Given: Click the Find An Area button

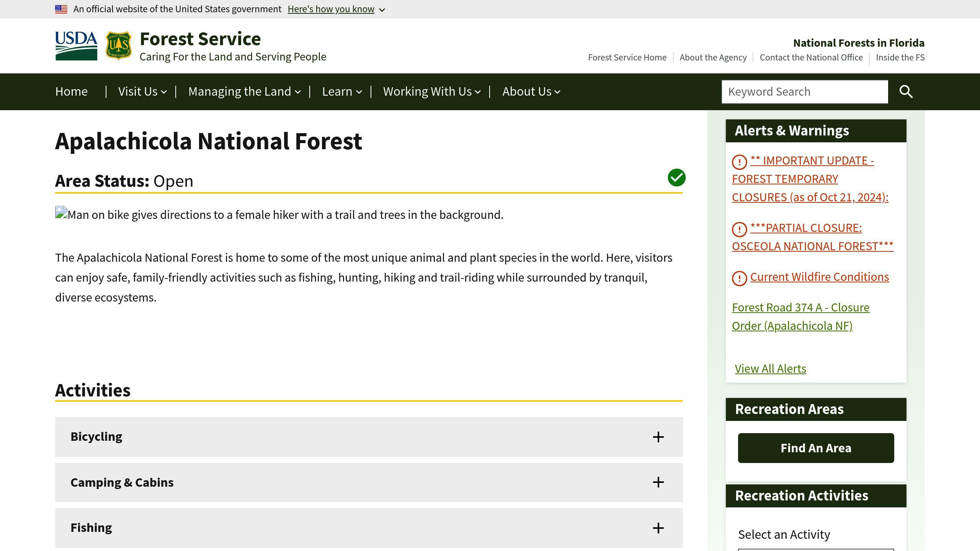Looking at the screenshot, I should [816, 448].
